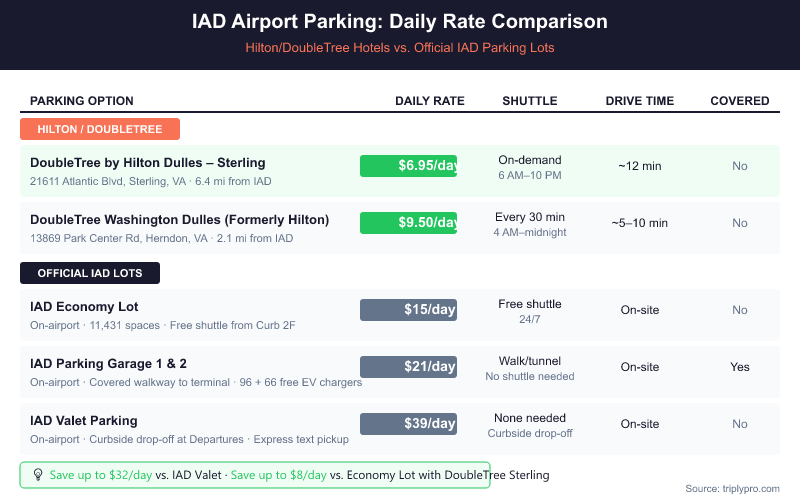Click the DRIVE TIME column header
The width and height of the screenshot is (800, 500).
pos(640,101)
